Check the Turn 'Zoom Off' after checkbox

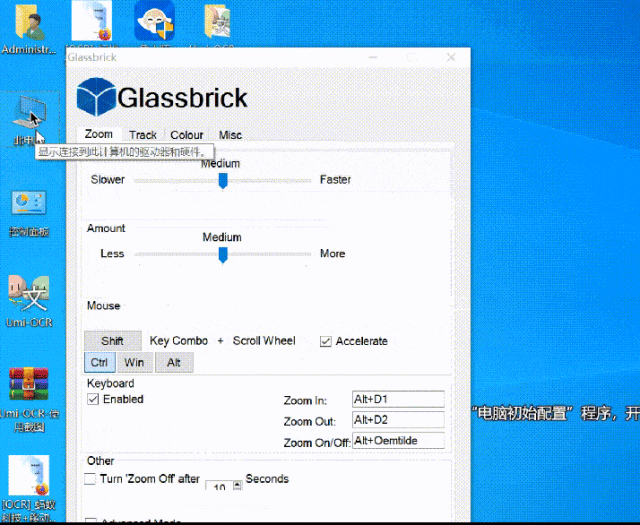90,478
